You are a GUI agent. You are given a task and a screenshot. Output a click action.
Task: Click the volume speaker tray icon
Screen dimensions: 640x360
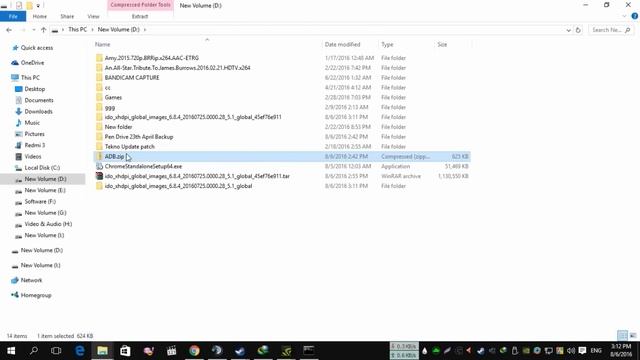pyautogui.click(x=571, y=351)
